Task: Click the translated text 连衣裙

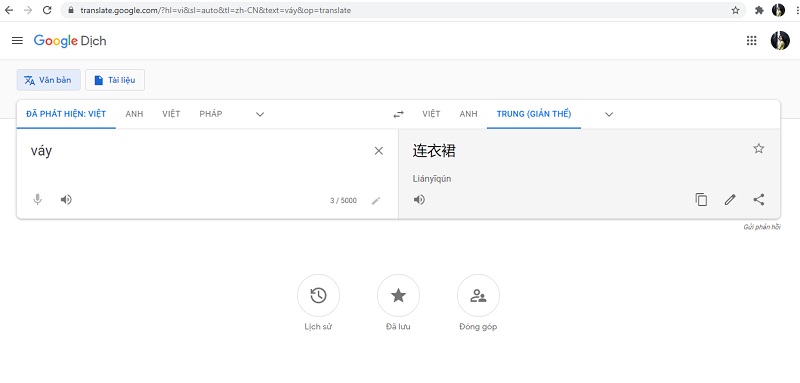Action: point(434,150)
